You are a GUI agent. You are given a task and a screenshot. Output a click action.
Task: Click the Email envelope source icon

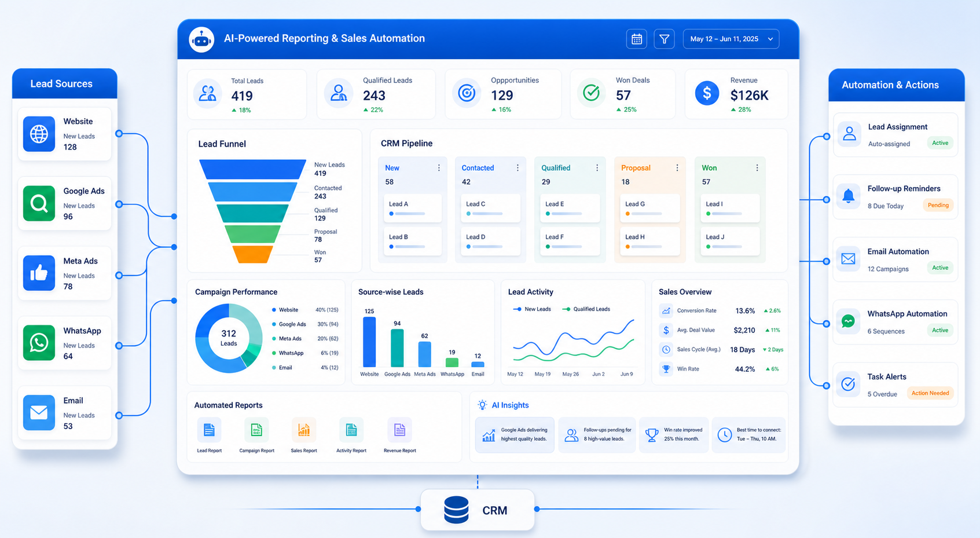[x=39, y=412]
